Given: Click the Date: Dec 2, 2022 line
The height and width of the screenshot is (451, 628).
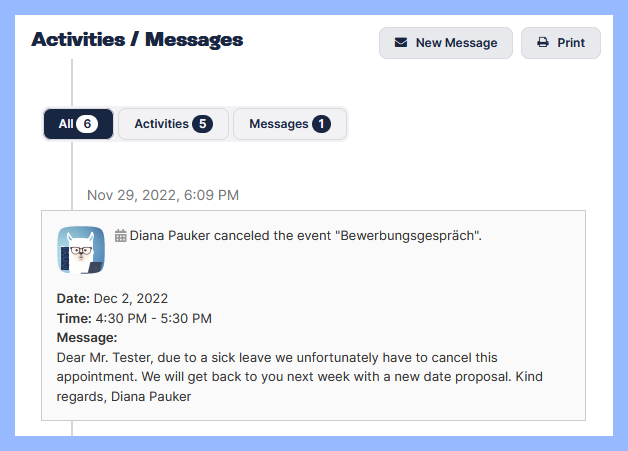Looking at the screenshot, I should coord(112,298).
